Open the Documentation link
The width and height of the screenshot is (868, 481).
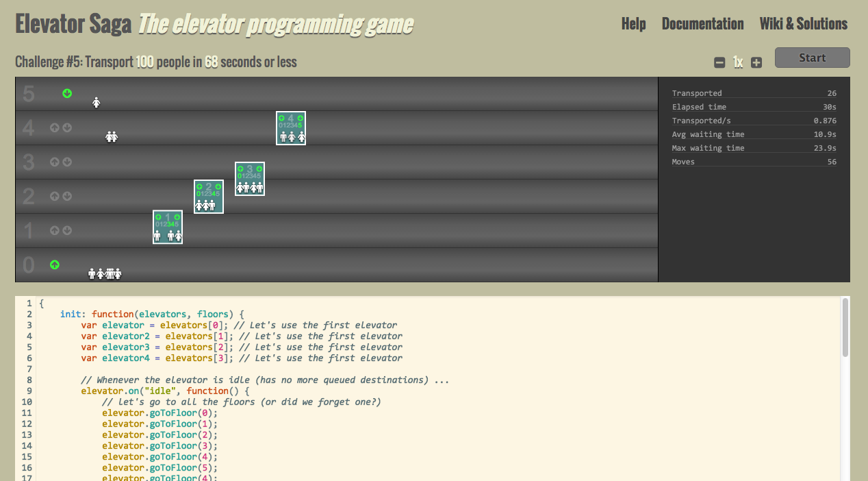click(x=702, y=24)
